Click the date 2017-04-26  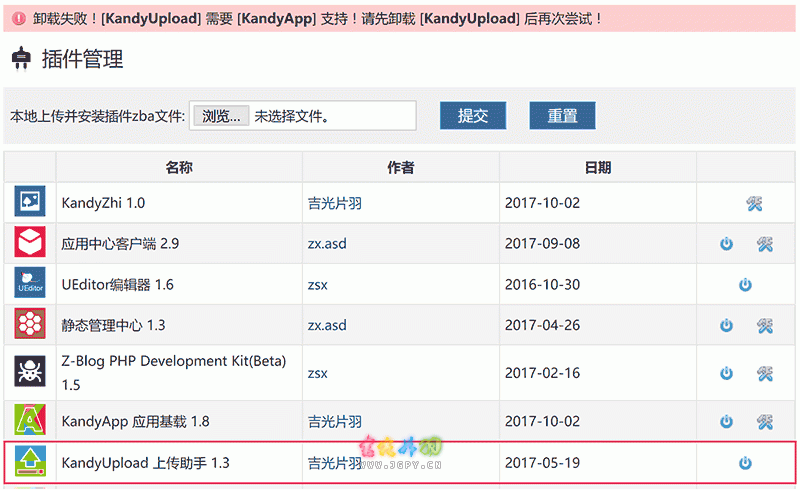[542, 325]
